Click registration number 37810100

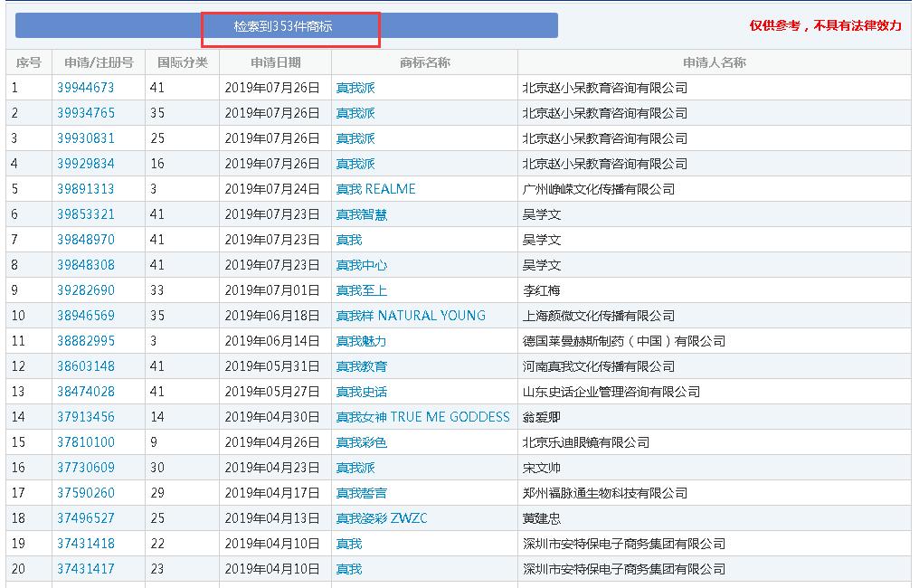pos(86,442)
